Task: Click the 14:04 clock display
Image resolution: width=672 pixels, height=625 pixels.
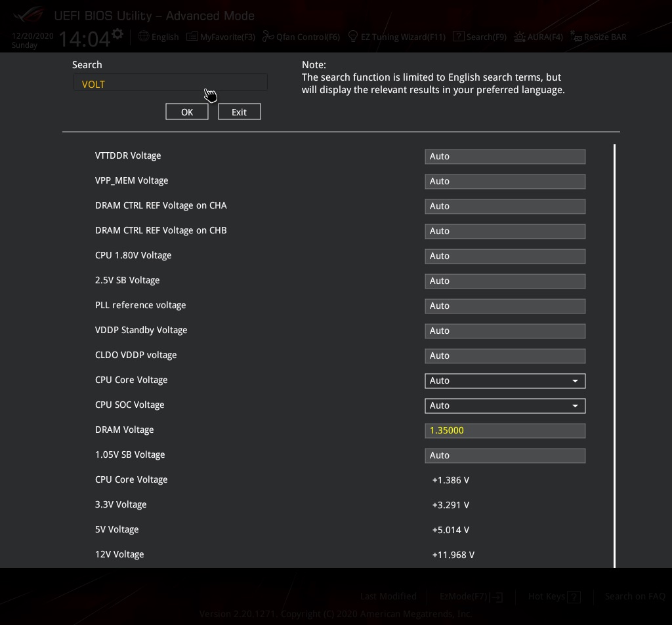Action: click(x=85, y=39)
